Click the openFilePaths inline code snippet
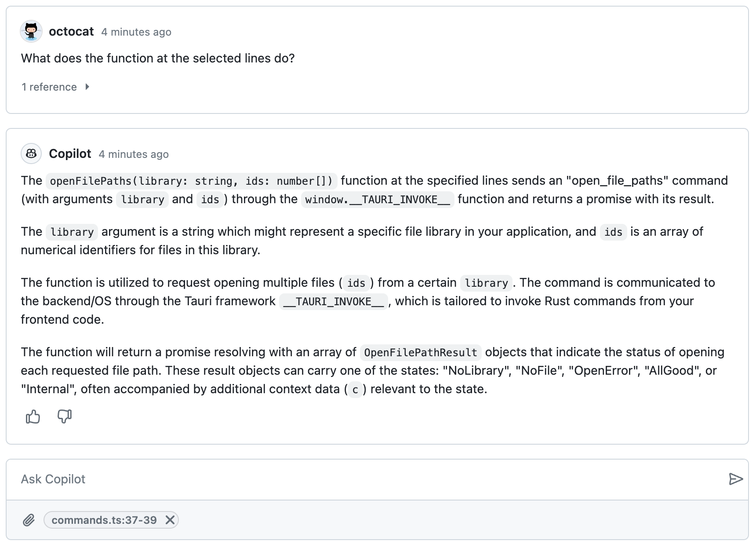Image resolution: width=756 pixels, height=548 pixels. 191,181
